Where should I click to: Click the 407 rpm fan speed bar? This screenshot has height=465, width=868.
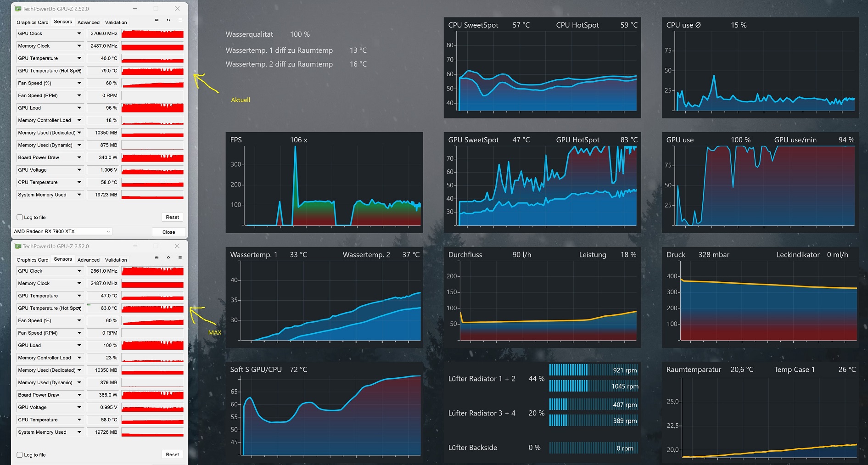tap(594, 404)
